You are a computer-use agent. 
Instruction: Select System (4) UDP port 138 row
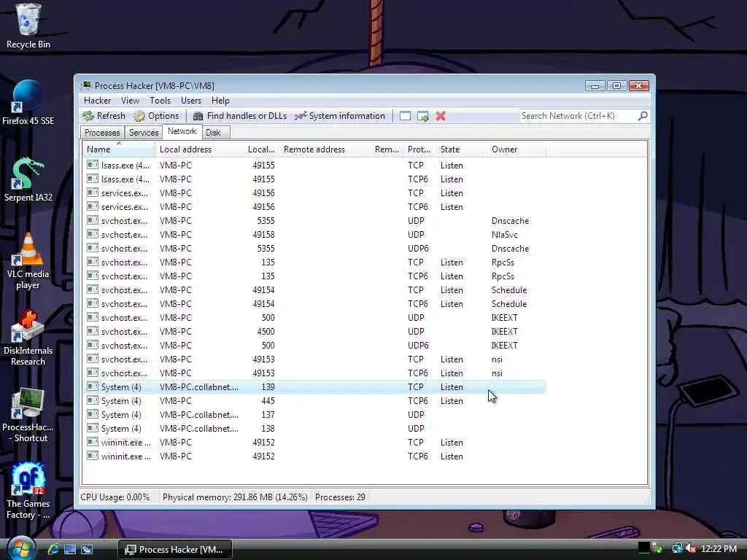tap(314, 428)
